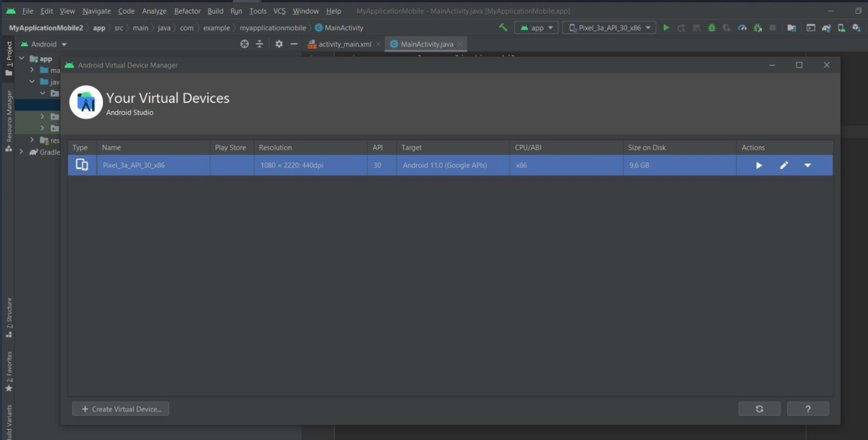The width and height of the screenshot is (868, 440).
Task: Collapse the java folder in project tree
Action: tap(32, 82)
